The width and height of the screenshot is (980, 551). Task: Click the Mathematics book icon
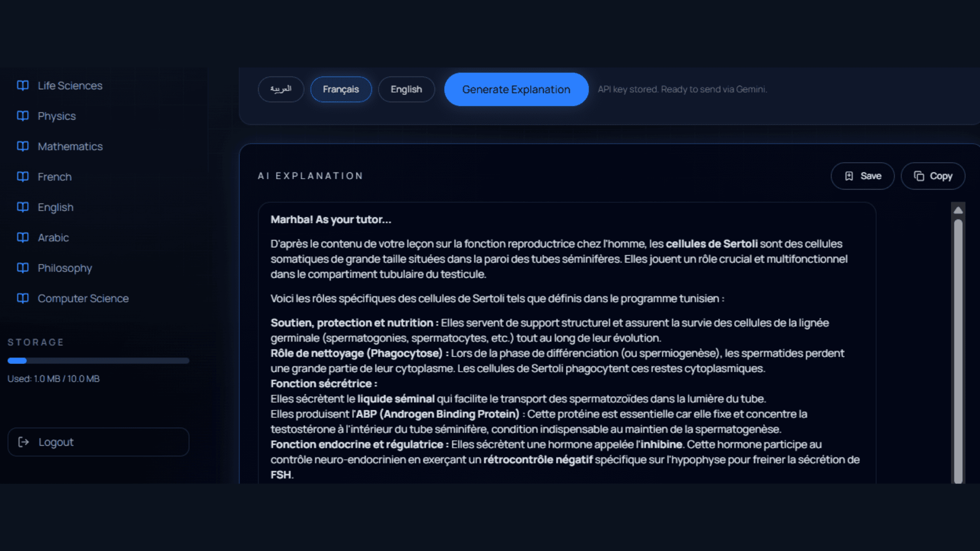(23, 146)
